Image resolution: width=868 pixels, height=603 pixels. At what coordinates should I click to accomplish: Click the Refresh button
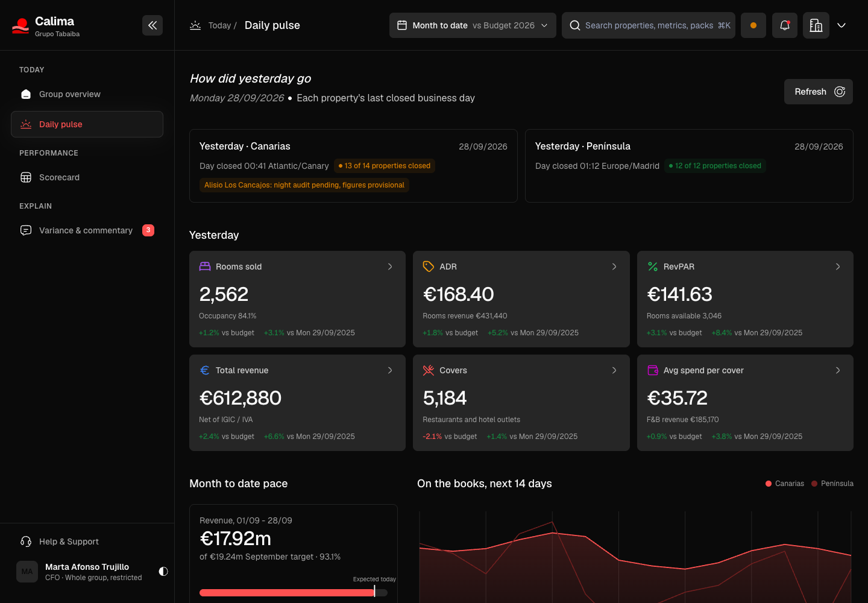click(819, 92)
